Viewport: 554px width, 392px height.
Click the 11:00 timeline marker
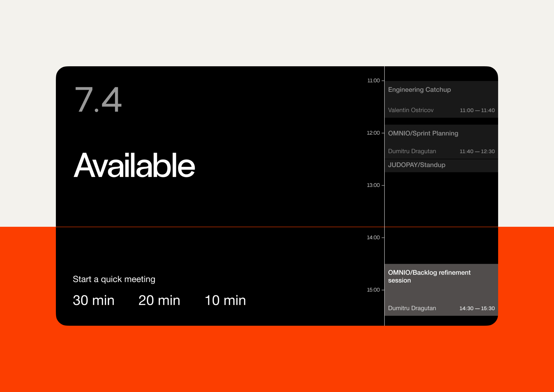tap(373, 81)
